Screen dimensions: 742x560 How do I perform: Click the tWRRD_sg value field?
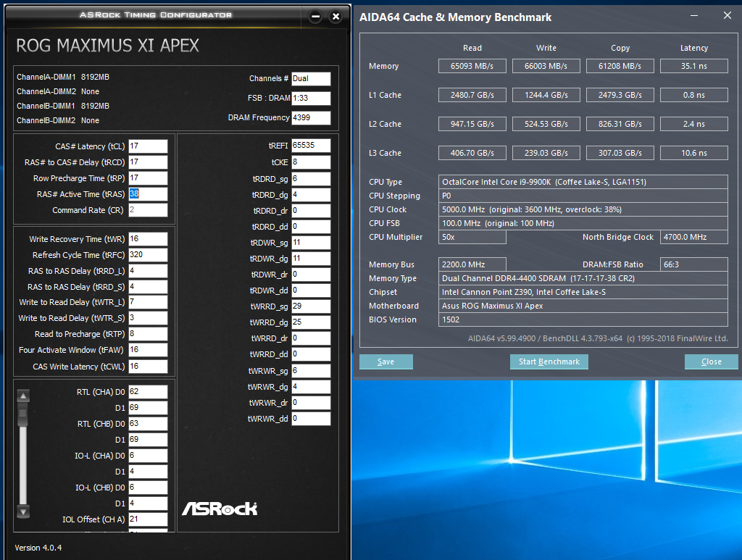311,306
